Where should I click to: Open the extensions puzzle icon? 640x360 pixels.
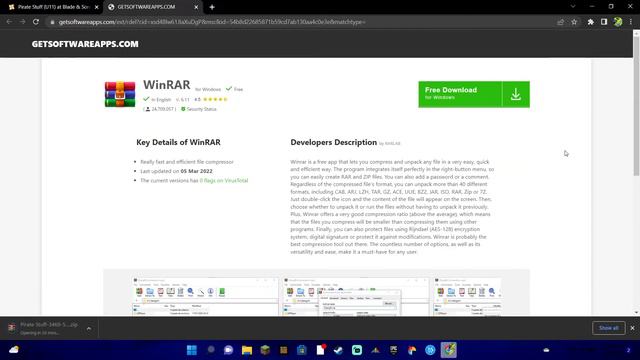(x=591, y=22)
